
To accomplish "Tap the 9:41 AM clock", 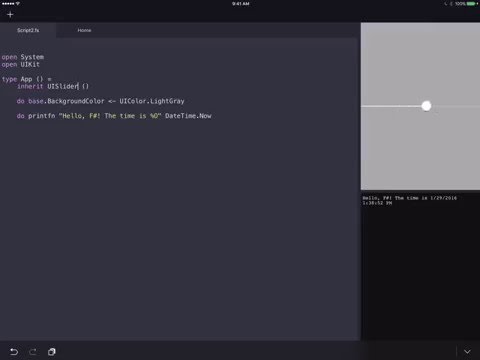I will point(240,4).
